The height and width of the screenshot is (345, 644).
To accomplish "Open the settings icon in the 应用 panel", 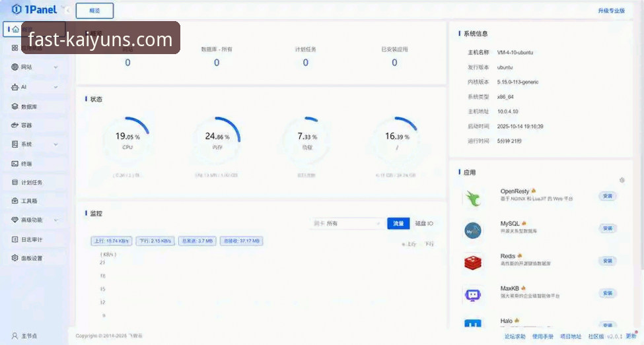I will point(622,180).
